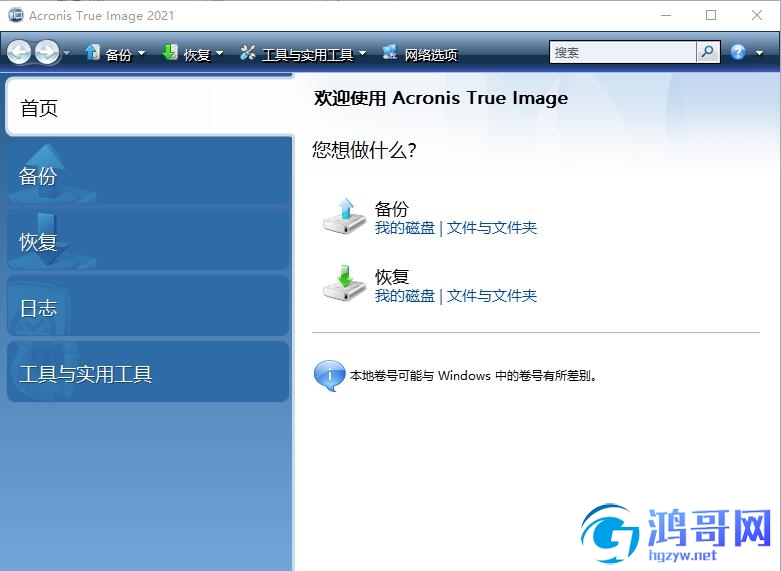Viewport: 781px width, 571px height.
Task: Click the Acronis app icon in title bar
Action: pos(16,15)
